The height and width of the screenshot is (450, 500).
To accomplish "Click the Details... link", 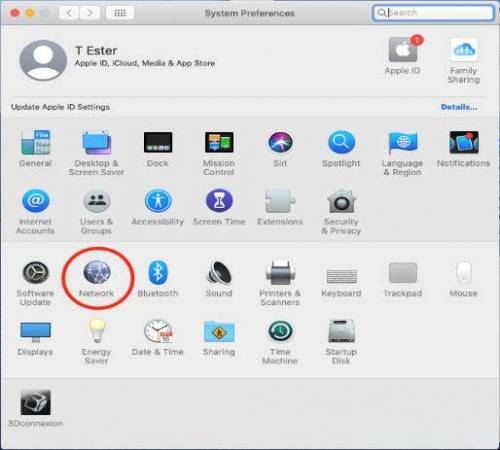I will [459, 107].
